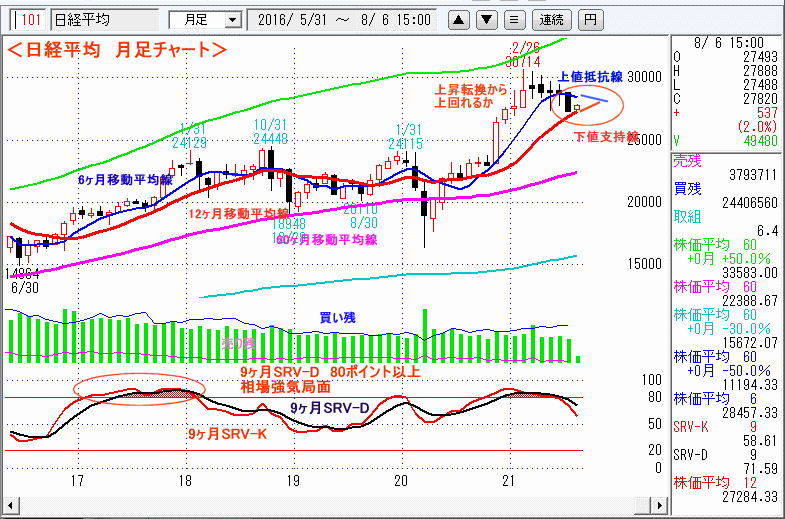Click the stock code field showing 101

(x=30, y=19)
